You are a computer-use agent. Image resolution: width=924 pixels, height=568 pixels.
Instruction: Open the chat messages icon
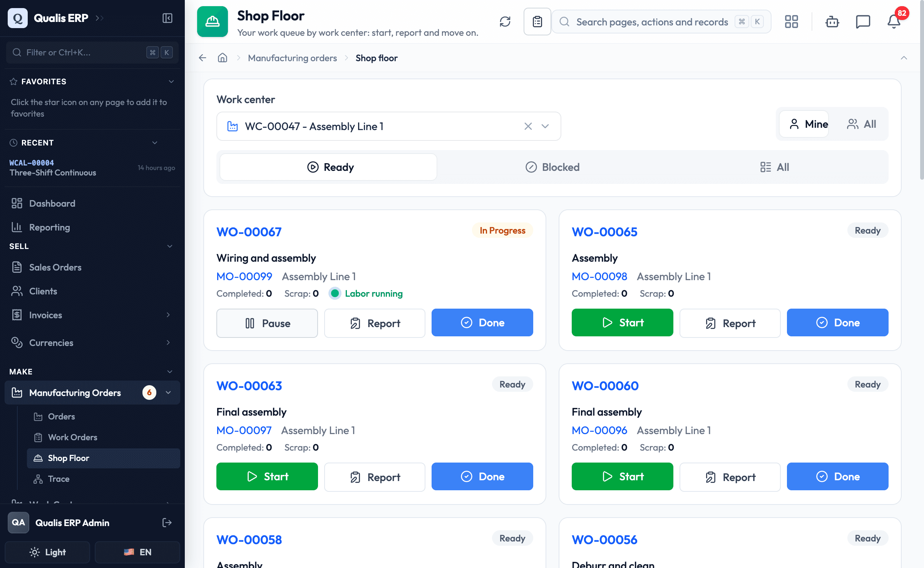[863, 22]
